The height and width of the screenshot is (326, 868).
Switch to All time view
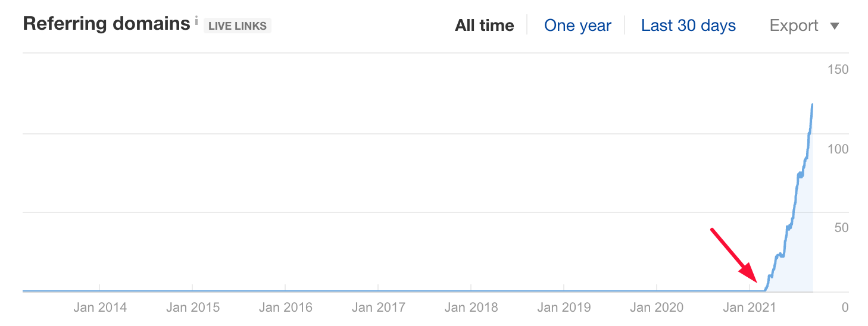(485, 26)
